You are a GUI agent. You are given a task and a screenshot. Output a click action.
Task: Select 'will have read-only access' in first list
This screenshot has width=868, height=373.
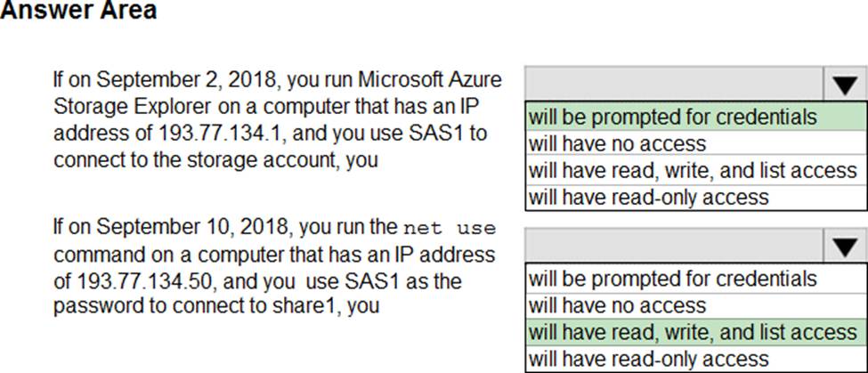[696, 197]
